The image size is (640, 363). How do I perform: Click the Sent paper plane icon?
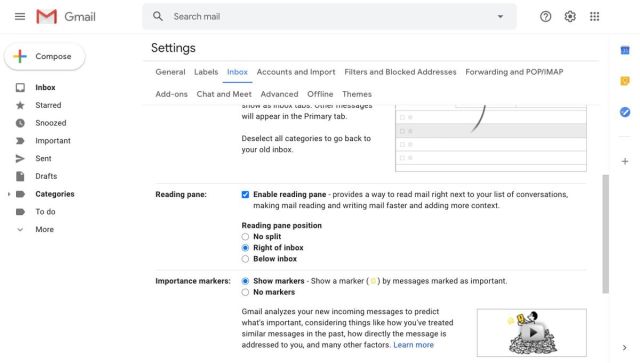click(20, 158)
